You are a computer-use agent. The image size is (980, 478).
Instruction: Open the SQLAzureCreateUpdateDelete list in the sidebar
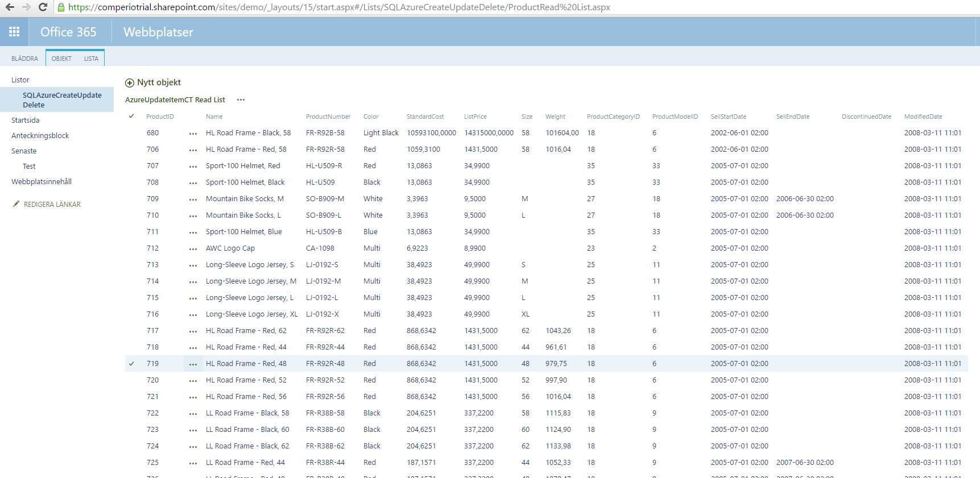click(62, 100)
